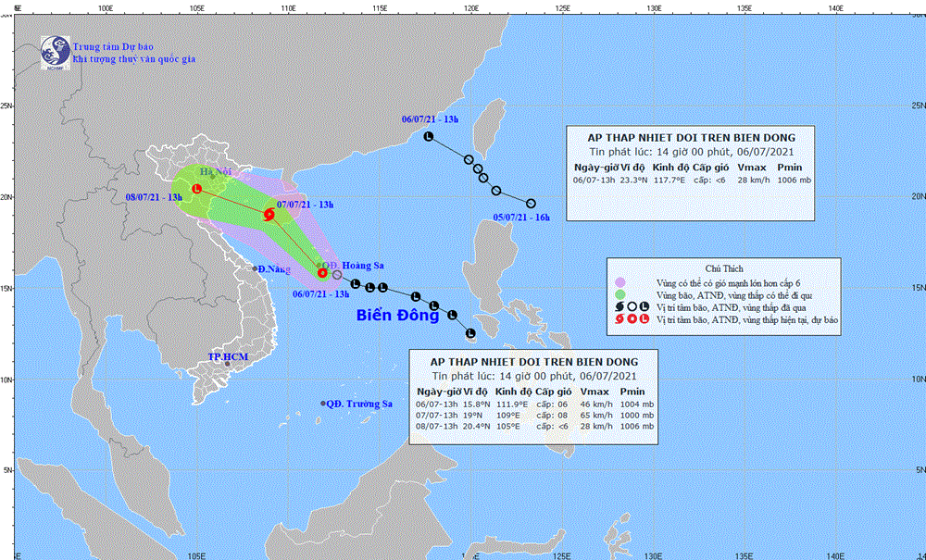This screenshot has width=926, height=560.
Task: Select the red storm marker at 07/07/21 - 13h
Action: click(269, 215)
